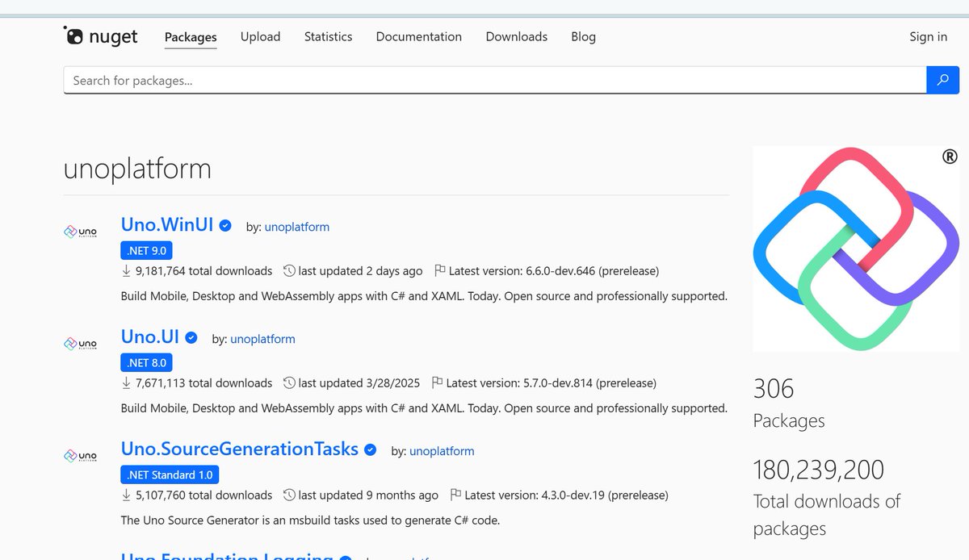
Task: Click the clock icon beside 'last updated 9 months ago'
Action: click(289, 495)
